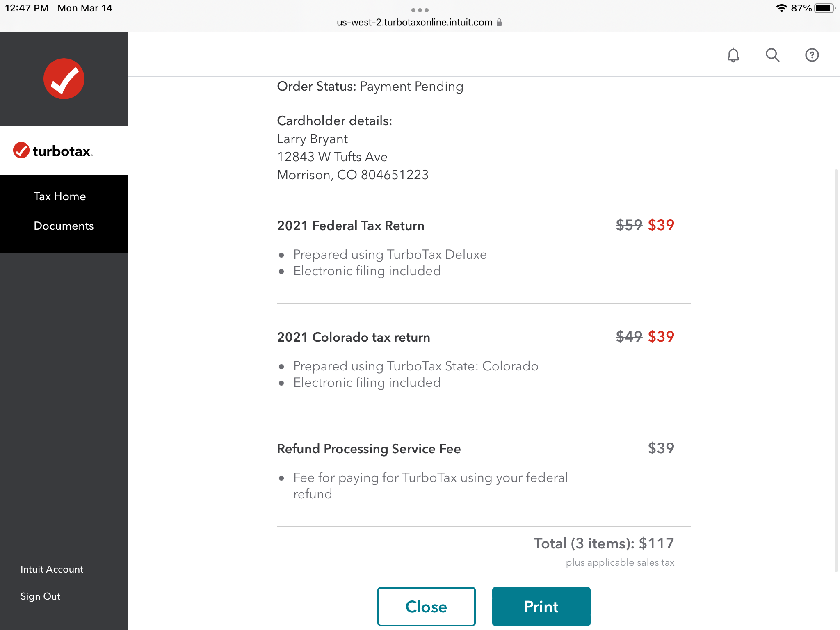Tap the three-dot multitasking indicator

pyautogui.click(x=420, y=10)
